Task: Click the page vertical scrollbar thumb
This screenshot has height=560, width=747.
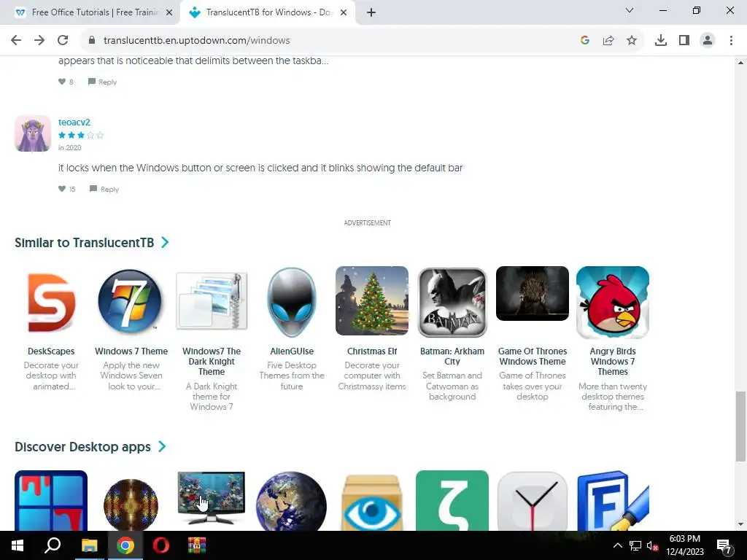Action: [740, 426]
